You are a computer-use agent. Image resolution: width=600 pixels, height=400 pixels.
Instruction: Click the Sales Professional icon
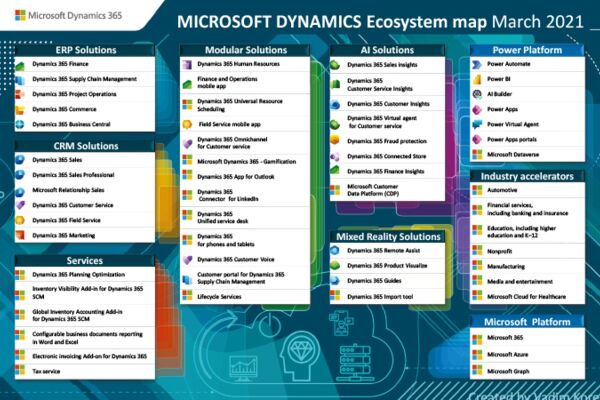(x=20, y=175)
